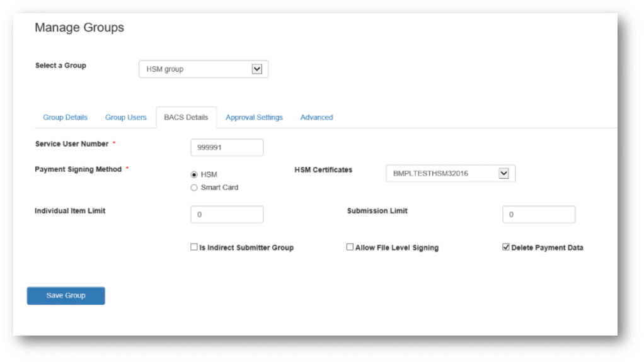Choose Smart Card signing method
Image resolution: width=644 pixels, height=362 pixels.
[194, 188]
